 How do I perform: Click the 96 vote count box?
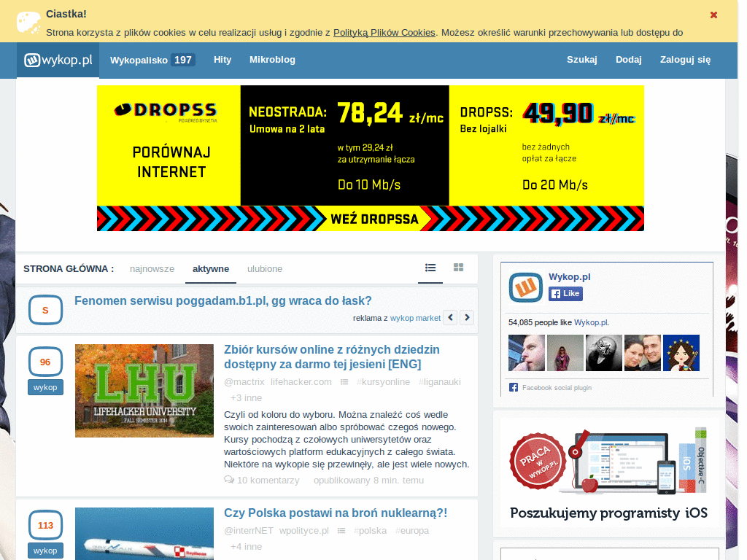click(45, 362)
